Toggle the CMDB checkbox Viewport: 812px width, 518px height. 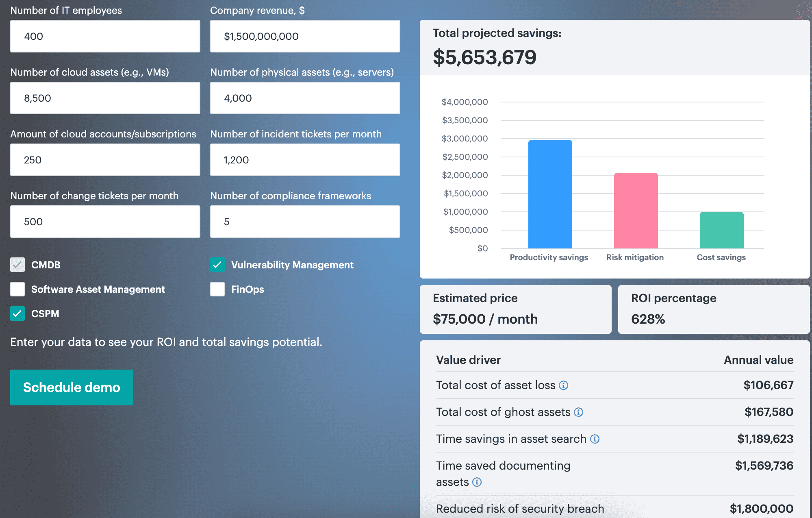click(17, 265)
